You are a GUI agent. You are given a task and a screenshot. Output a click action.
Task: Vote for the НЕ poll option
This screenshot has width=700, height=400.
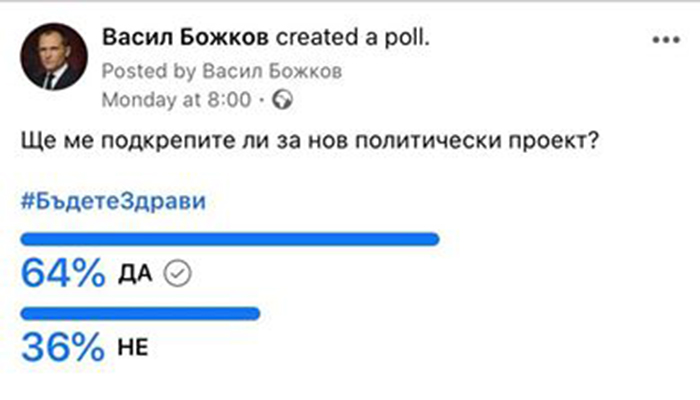(x=133, y=347)
